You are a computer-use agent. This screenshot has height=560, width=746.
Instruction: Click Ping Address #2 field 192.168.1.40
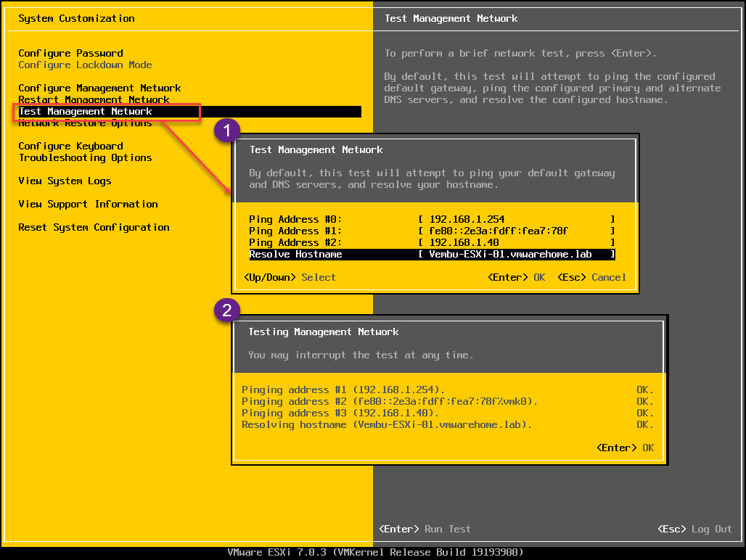[x=517, y=242]
